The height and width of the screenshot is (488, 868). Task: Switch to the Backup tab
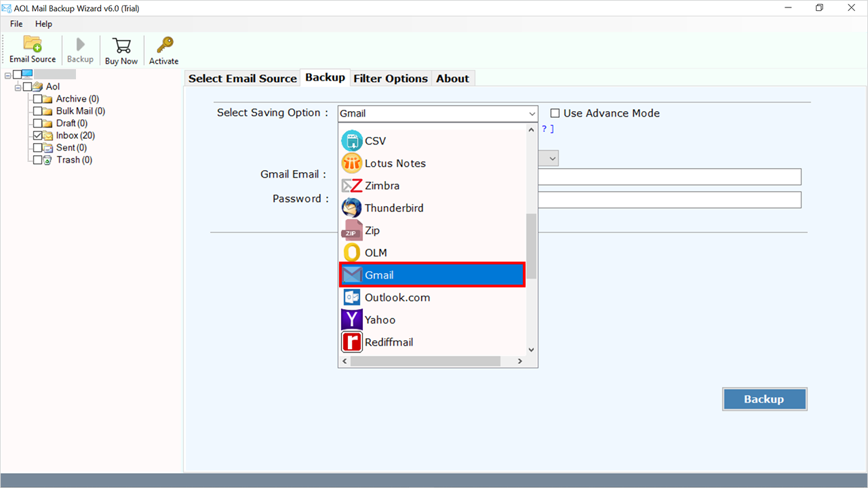[x=325, y=77]
